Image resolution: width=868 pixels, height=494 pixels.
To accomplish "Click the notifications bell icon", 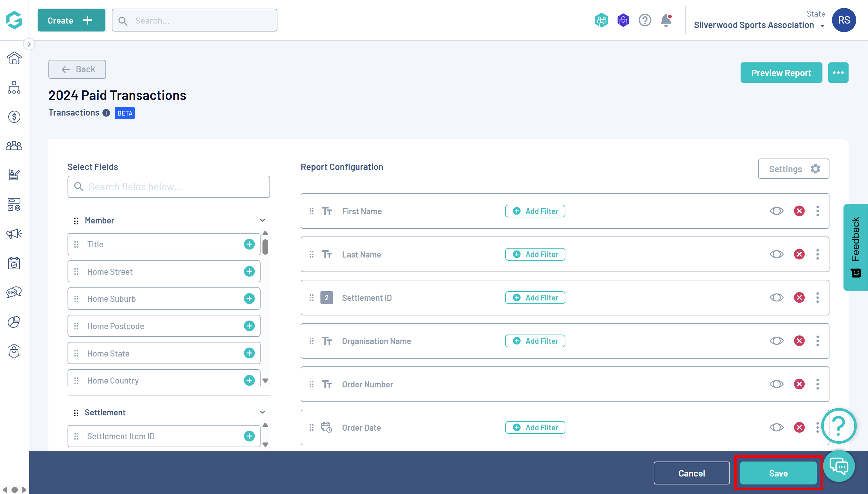I will point(666,20).
